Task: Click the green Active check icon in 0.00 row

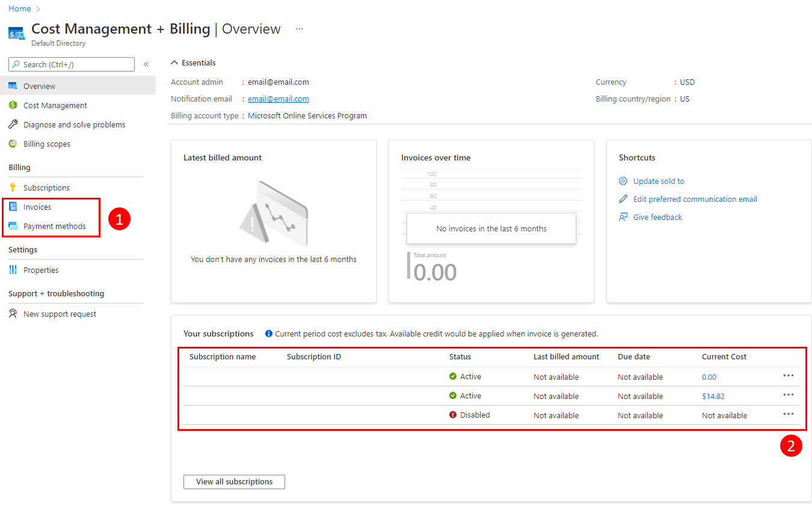Action: [453, 377]
